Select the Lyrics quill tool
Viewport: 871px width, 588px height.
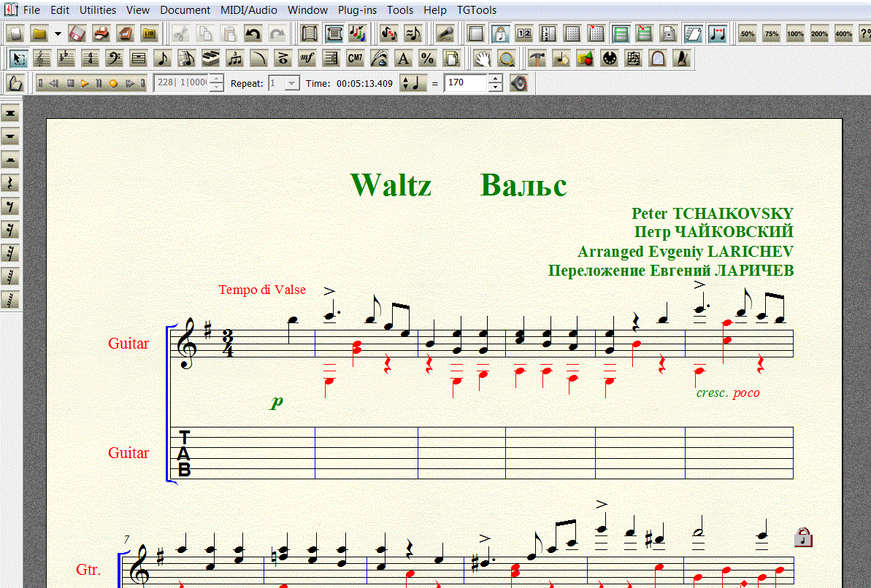click(379, 58)
